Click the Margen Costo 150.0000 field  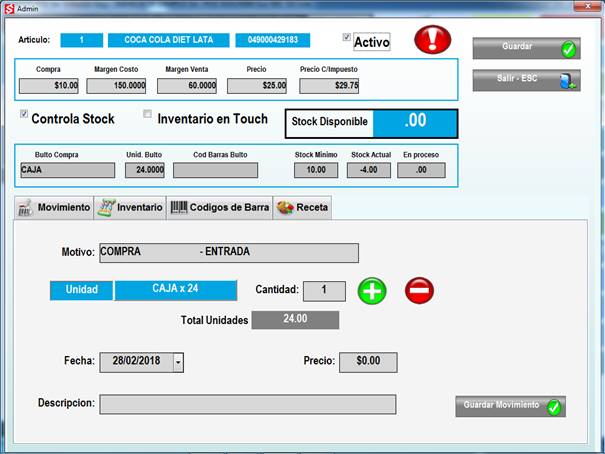point(116,86)
